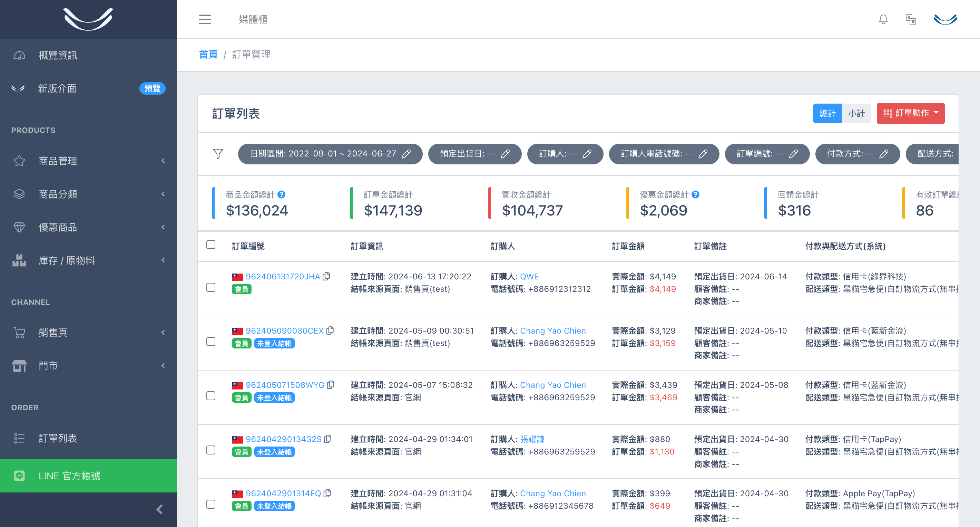Image resolution: width=980 pixels, height=527 pixels.
Task: Go to 首頁 breadcrumb link
Action: point(208,55)
